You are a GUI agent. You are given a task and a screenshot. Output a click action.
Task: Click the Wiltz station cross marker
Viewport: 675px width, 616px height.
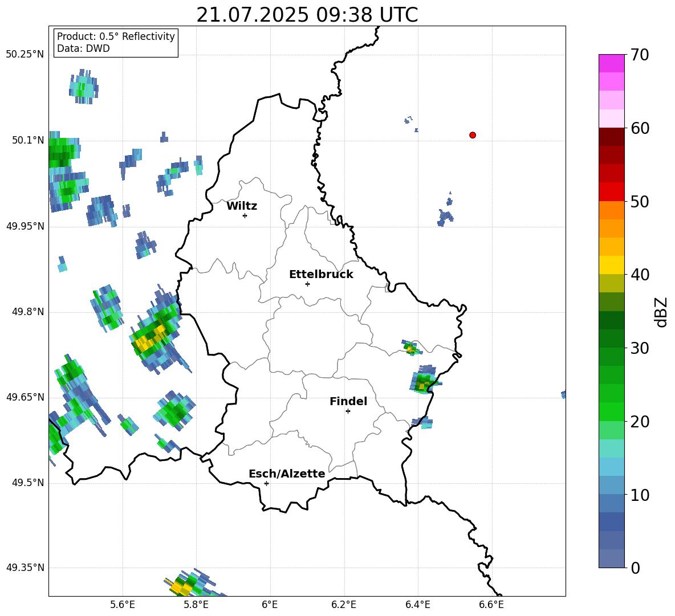click(245, 215)
